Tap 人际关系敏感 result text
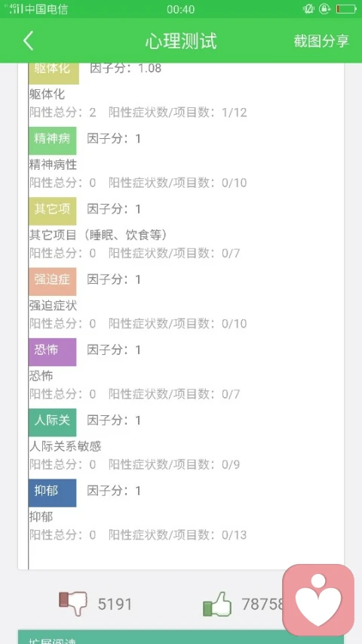This screenshot has height=644, width=362. pyautogui.click(x=66, y=446)
